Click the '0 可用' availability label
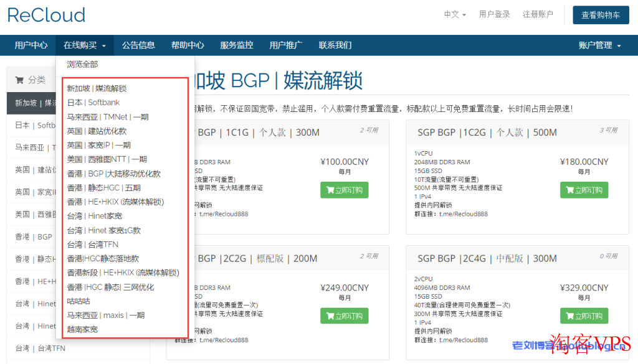The height and width of the screenshot is (364, 638). 608,256
